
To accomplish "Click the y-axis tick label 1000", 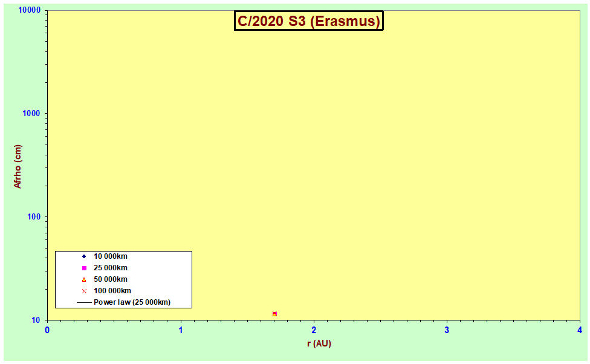I will (x=31, y=113).
